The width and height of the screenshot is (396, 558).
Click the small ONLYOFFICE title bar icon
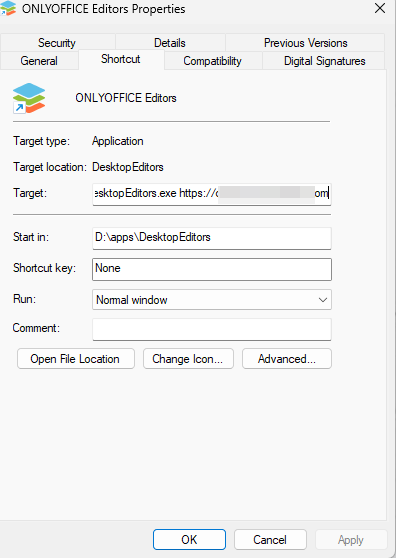click(8, 8)
